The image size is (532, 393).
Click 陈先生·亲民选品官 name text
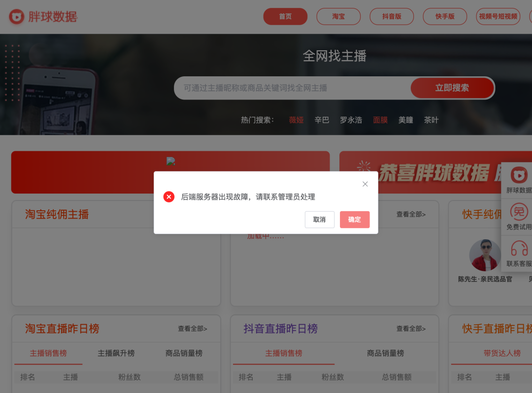[485, 279]
